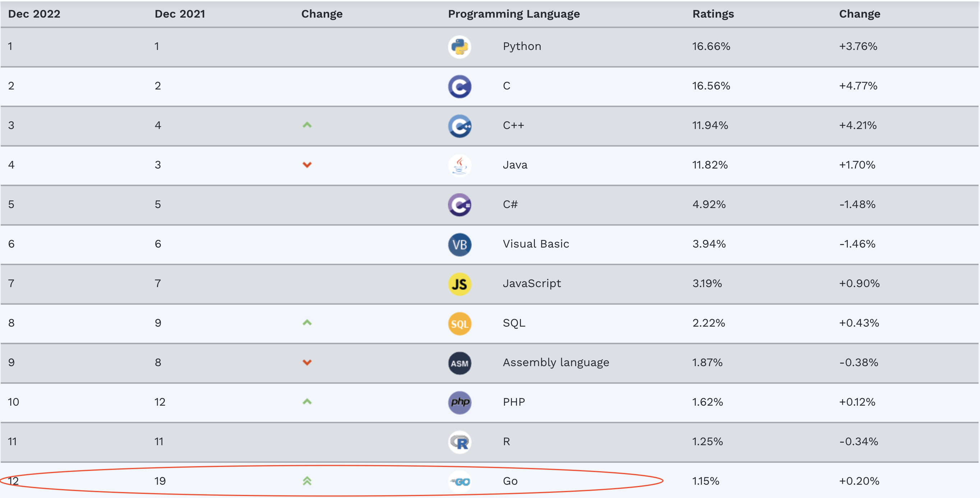Image resolution: width=980 pixels, height=498 pixels.
Task: Click the C++ logo icon
Action: [x=459, y=126]
